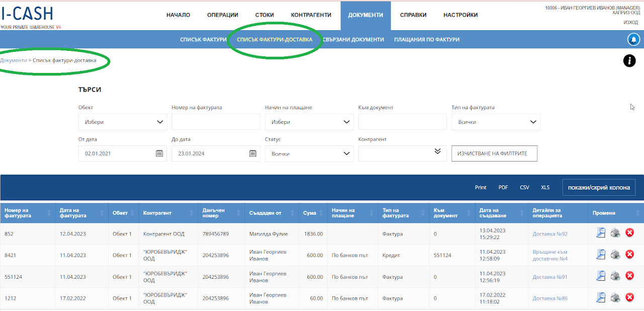Open the Статус dropdown
The image size is (644, 311).
(x=309, y=153)
